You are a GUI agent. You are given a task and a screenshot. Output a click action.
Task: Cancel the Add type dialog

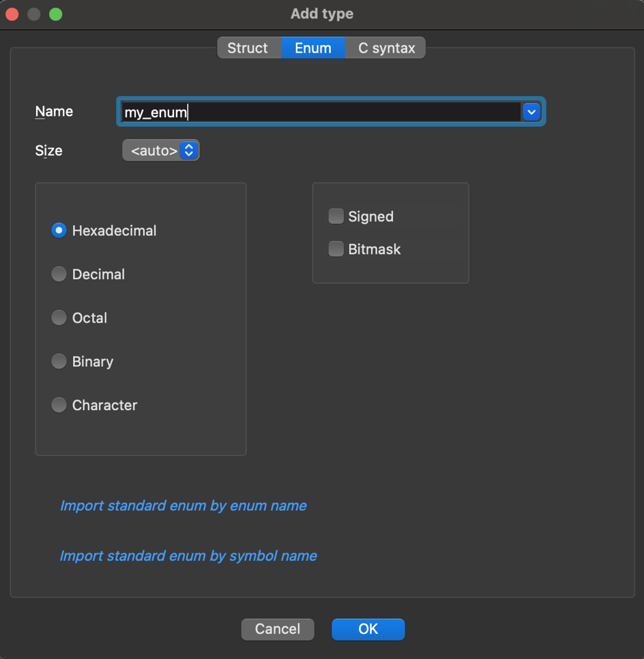277,629
